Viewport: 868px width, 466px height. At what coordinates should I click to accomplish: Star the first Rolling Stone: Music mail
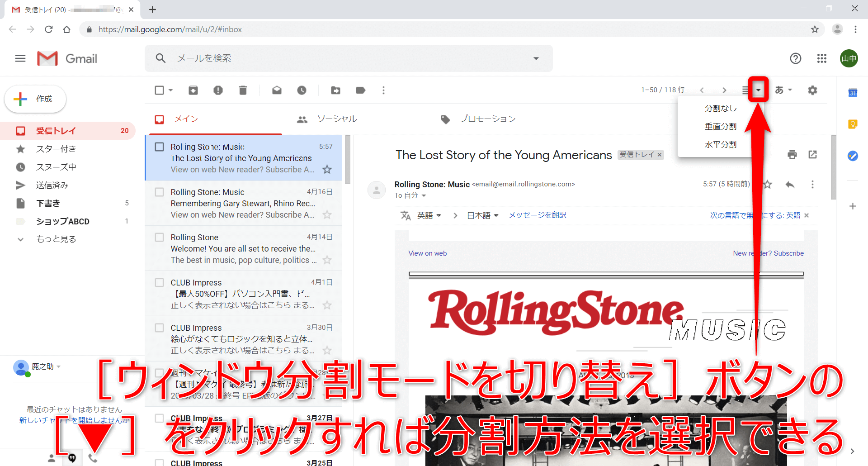point(327,170)
